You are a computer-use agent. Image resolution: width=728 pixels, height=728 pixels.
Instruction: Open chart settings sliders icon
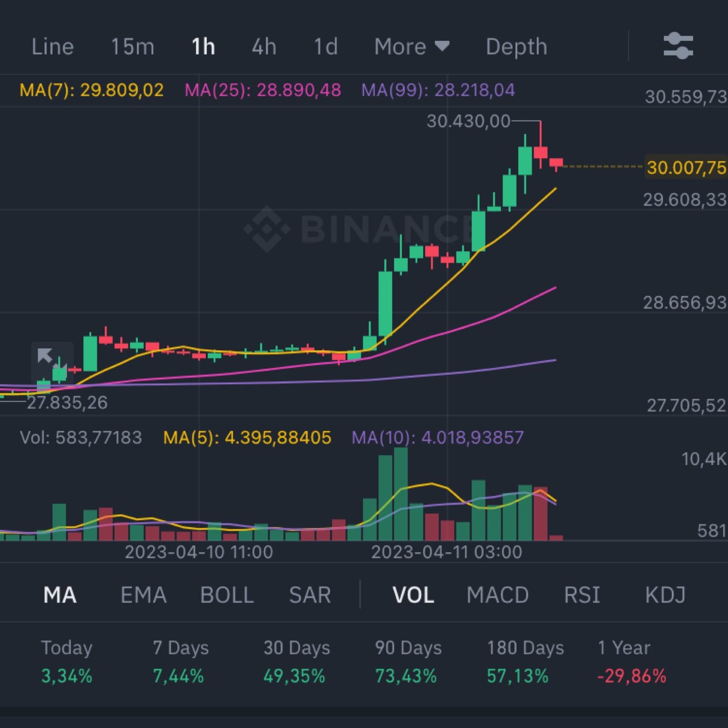point(678,46)
